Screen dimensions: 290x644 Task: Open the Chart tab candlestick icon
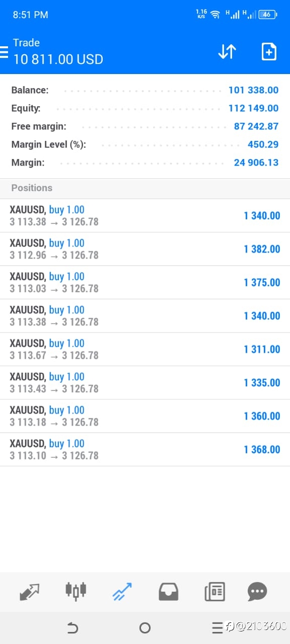click(76, 591)
